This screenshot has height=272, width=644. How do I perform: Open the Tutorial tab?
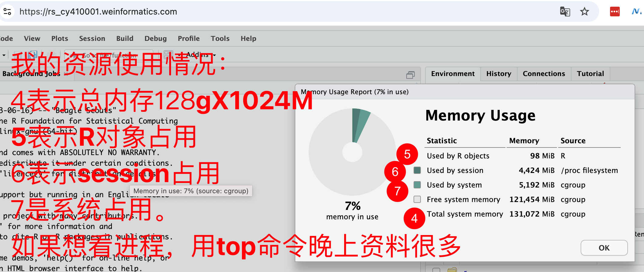590,74
